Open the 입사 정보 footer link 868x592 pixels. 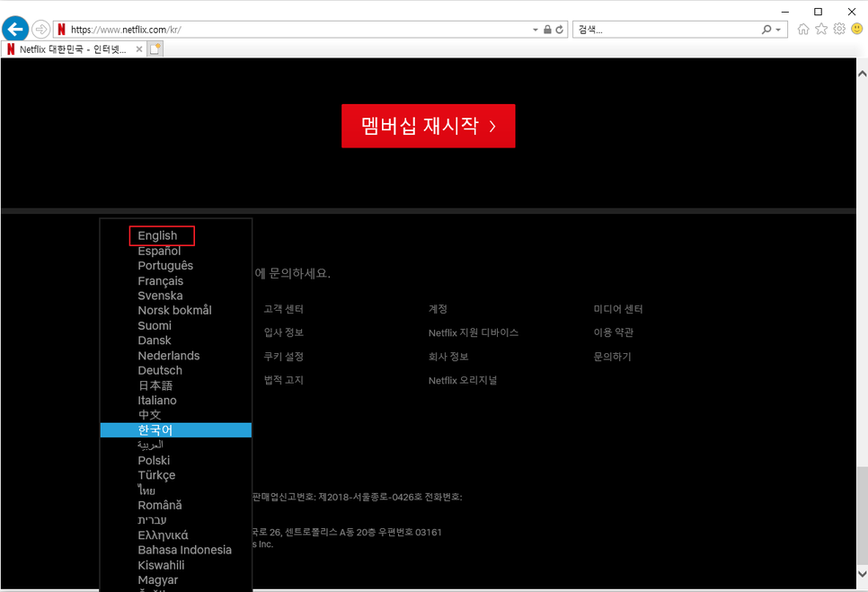click(x=283, y=332)
